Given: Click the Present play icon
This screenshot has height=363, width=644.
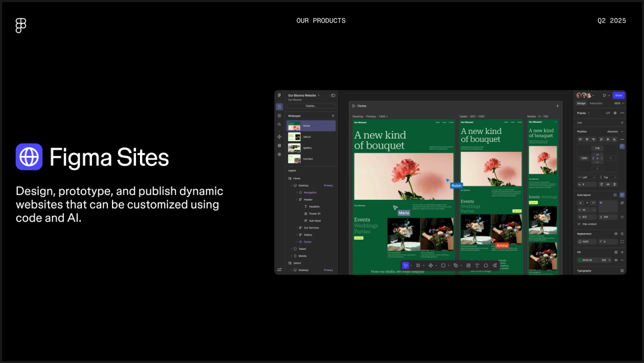Looking at the screenshot, I should 605,95.
